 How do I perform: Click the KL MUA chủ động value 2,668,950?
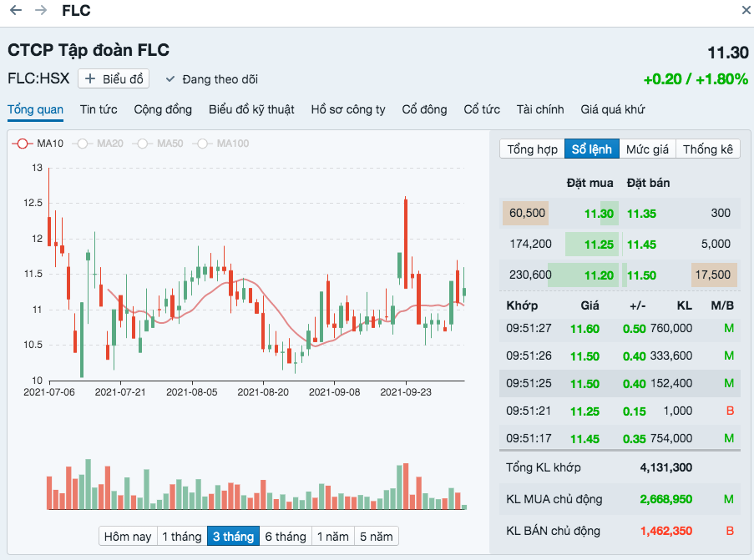click(x=666, y=499)
